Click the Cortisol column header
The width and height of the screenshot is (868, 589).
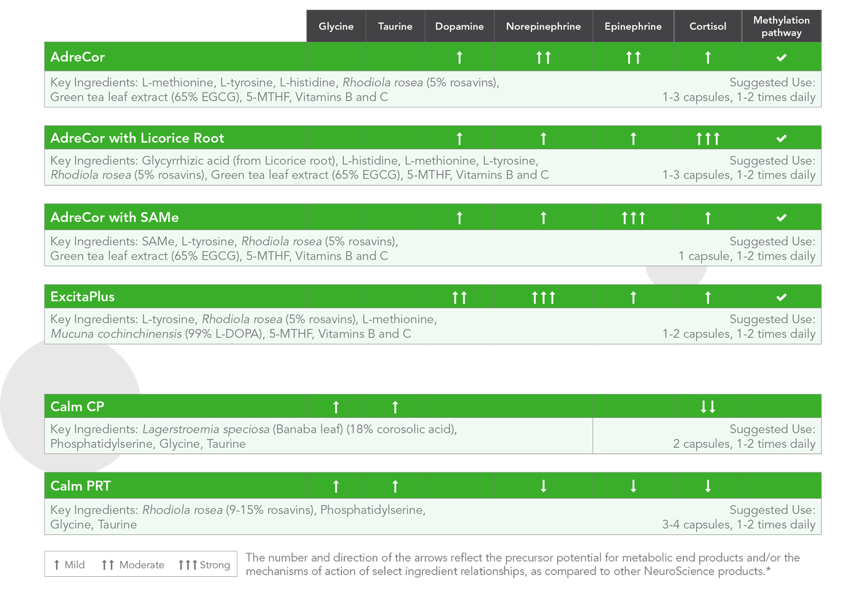[x=708, y=26]
